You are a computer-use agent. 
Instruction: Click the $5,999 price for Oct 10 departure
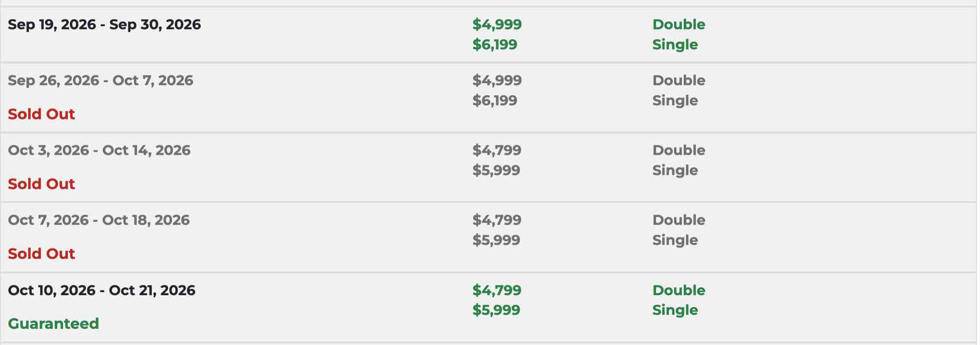coord(496,310)
